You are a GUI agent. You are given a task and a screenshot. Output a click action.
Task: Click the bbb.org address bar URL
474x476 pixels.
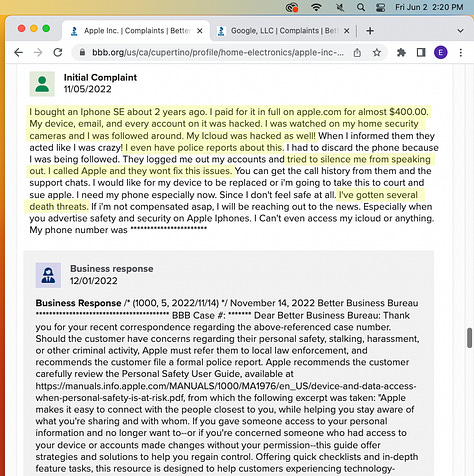218,52
